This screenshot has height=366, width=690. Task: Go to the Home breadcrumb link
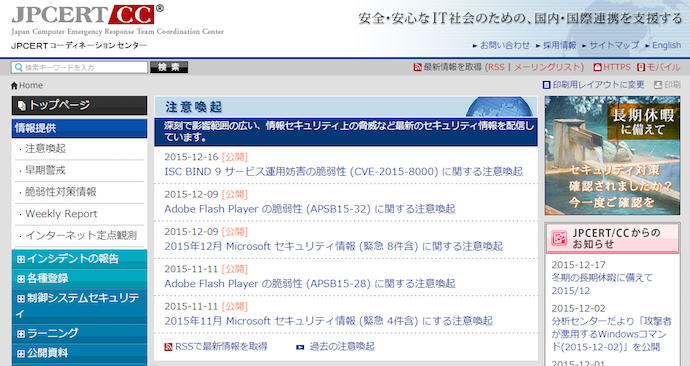click(x=31, y=86)
